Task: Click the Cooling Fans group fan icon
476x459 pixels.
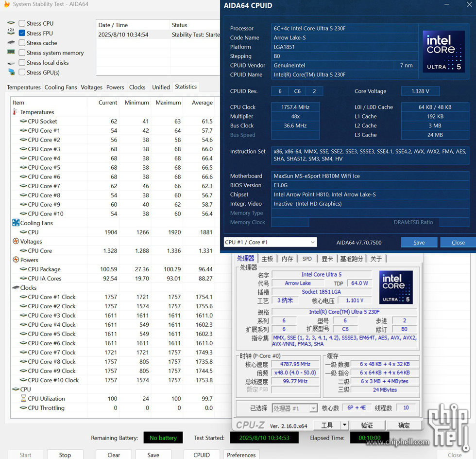Action: [16, 223]
